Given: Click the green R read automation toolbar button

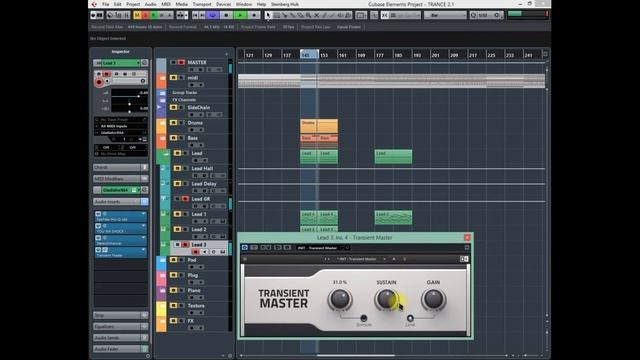Looking at the screenshot, I should click(153, 15).
